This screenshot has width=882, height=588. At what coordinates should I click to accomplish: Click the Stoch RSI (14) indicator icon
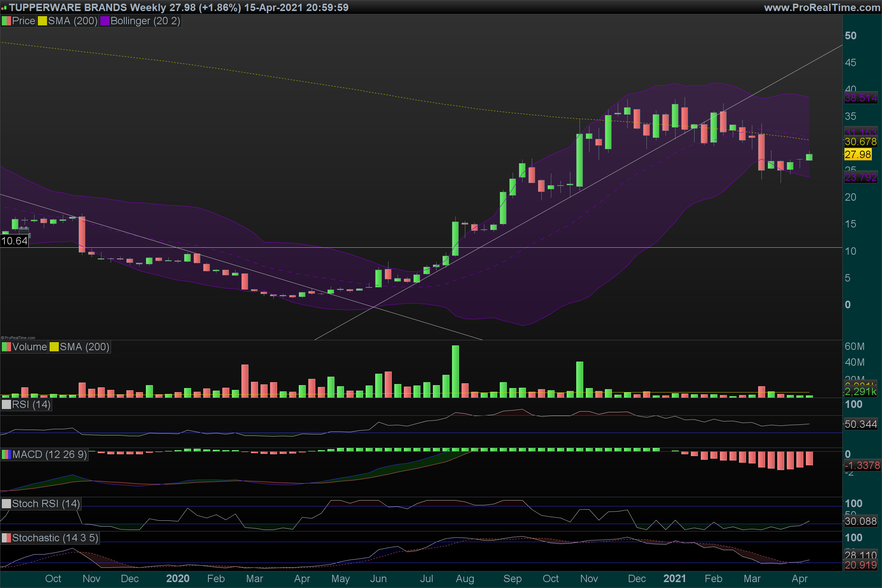[6, 503]
